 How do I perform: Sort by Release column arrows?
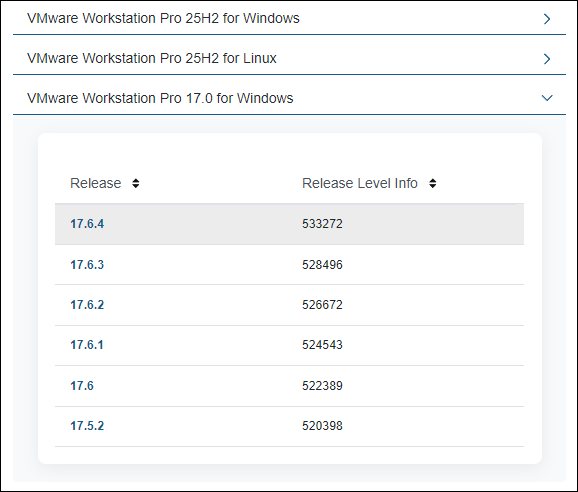tap(136, 183)
